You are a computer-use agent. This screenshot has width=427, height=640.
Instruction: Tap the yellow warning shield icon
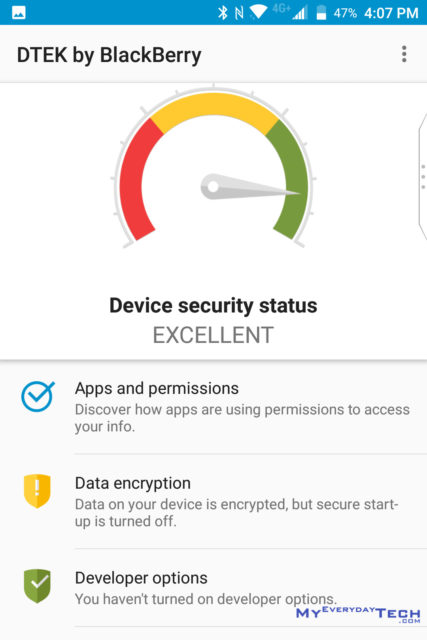(x=37, y=491)
